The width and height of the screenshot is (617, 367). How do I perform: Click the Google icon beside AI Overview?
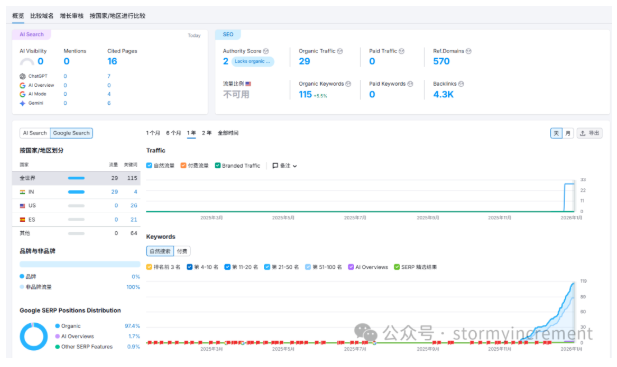(22, 85)
